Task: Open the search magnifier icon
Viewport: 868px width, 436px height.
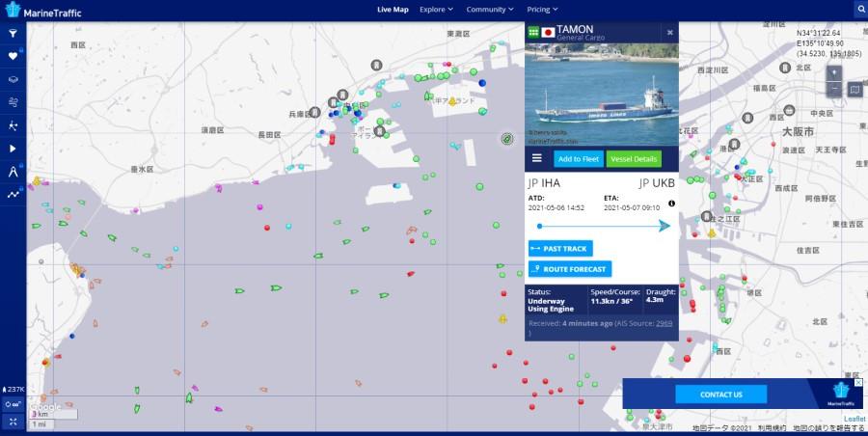Action: coord(860,10)
